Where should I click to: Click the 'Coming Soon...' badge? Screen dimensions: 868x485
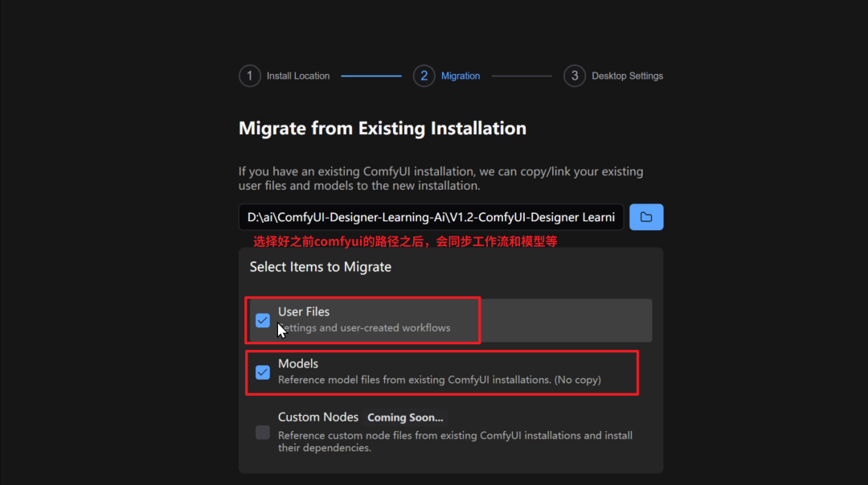[405, 417]
